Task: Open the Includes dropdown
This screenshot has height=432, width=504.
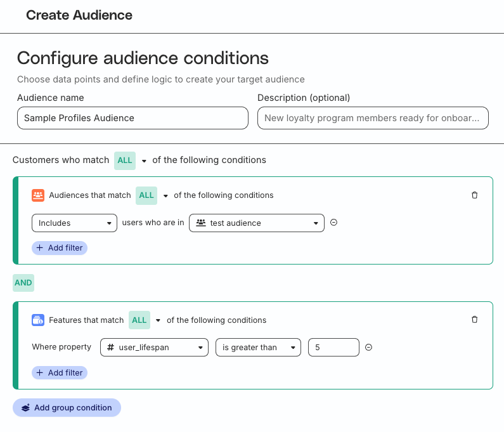Action: pos(74,223)
